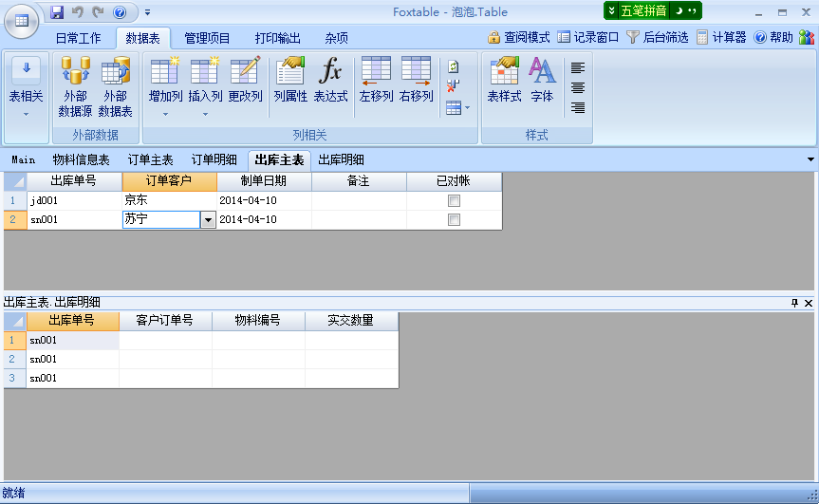The height and width of the screenshot is (504, 819).
Task: Open the 出库明细 table tab
Action: click(341, 159)
